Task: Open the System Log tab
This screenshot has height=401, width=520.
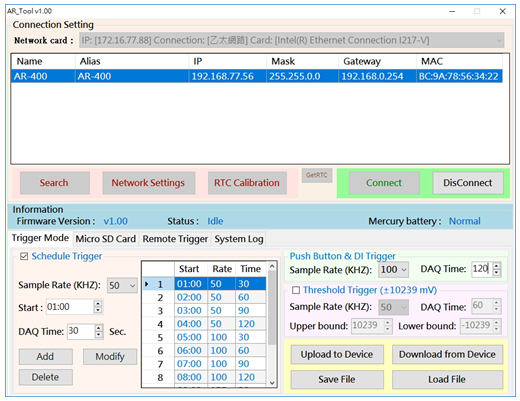Action: coord(239,239)
